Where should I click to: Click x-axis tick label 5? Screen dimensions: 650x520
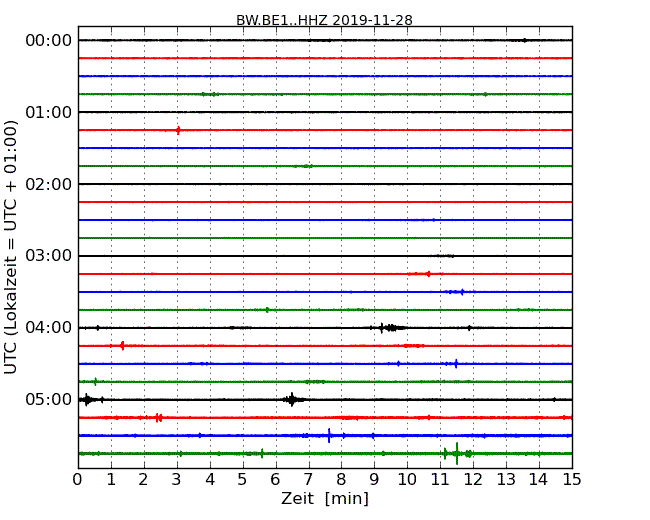(x=243, y=480)
